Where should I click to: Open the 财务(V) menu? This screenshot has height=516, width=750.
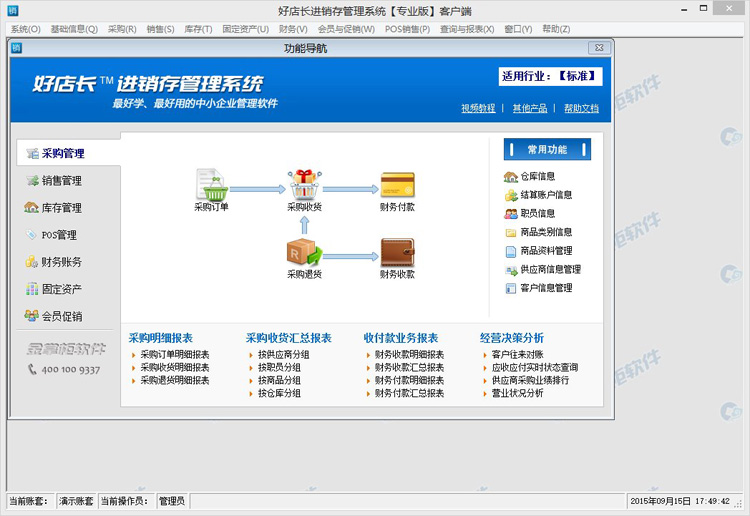pos(293,29)
